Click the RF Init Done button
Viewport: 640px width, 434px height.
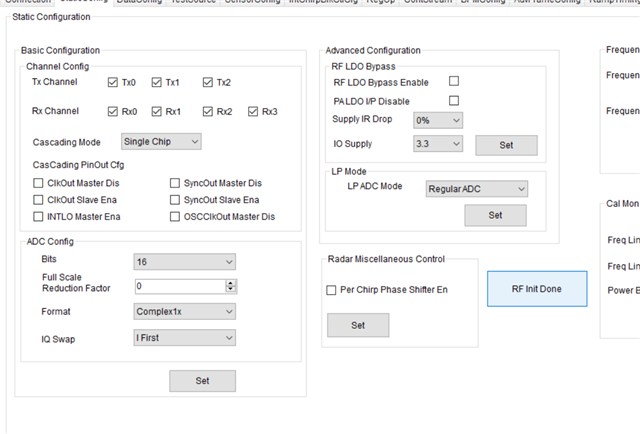[537, 289]
